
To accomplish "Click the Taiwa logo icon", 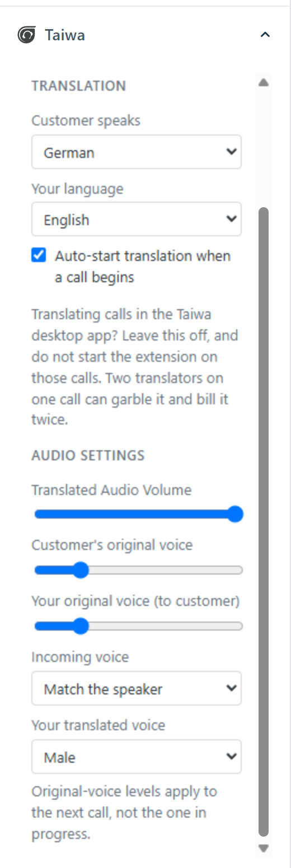I will tap(26, 35).
